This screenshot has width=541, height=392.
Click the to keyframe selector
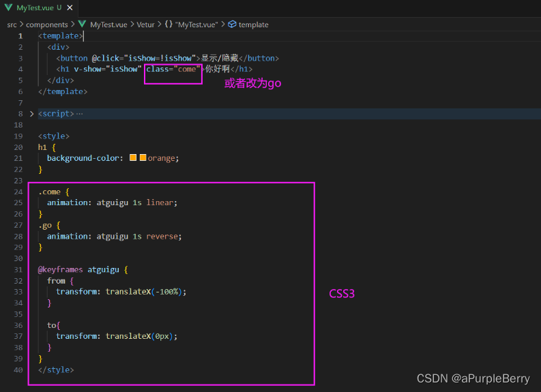(x=51, y=325)
